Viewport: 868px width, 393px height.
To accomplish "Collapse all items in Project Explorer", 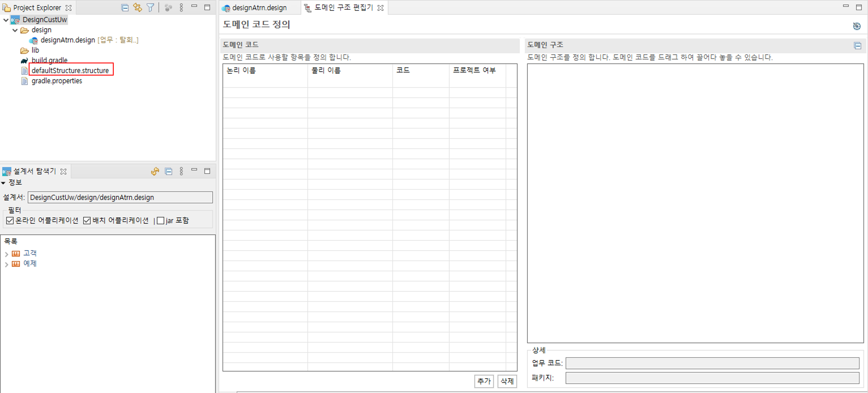I will click(125, 7).
